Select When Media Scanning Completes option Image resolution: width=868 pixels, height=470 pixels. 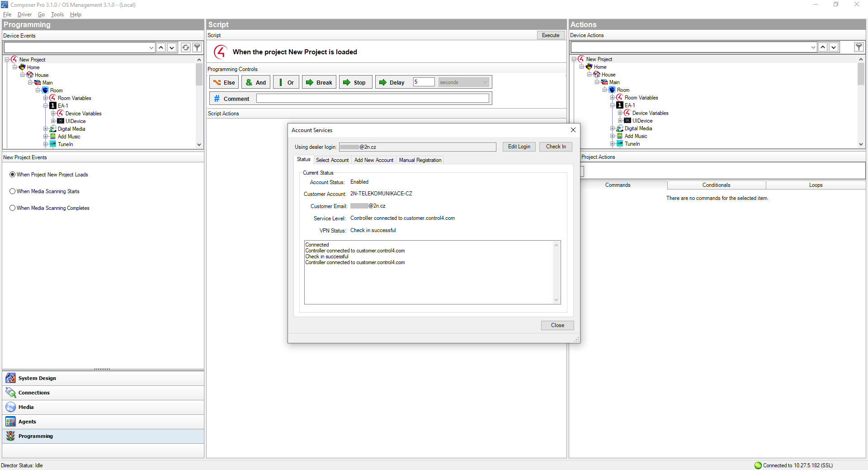pos(13,208)
